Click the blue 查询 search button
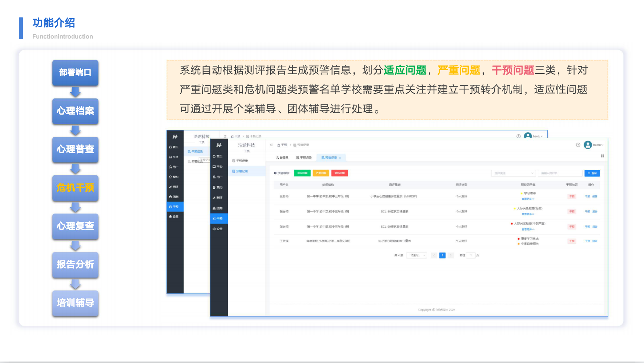This screenshot has height=363, width=644. (x=592, y=173)
